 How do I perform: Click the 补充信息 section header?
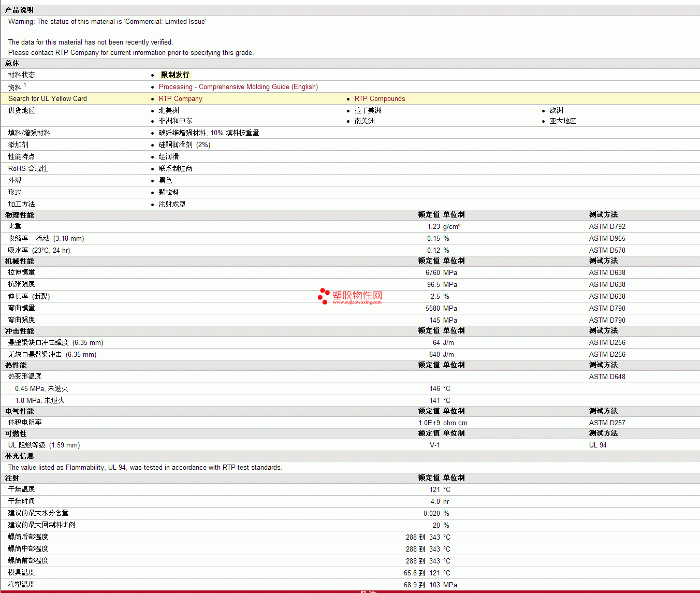click(19, 456)
